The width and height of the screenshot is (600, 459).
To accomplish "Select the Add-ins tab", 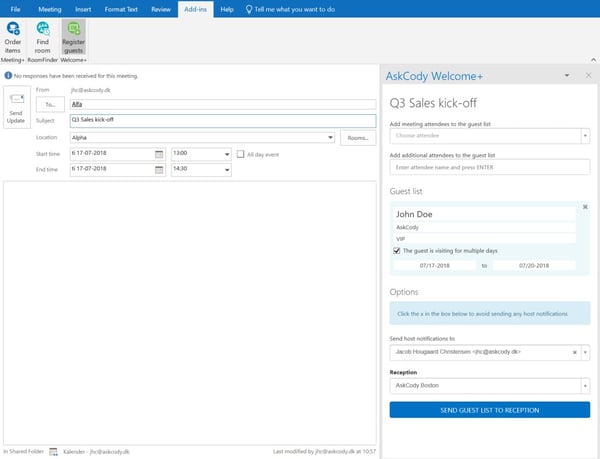I will tap(196, 9).
